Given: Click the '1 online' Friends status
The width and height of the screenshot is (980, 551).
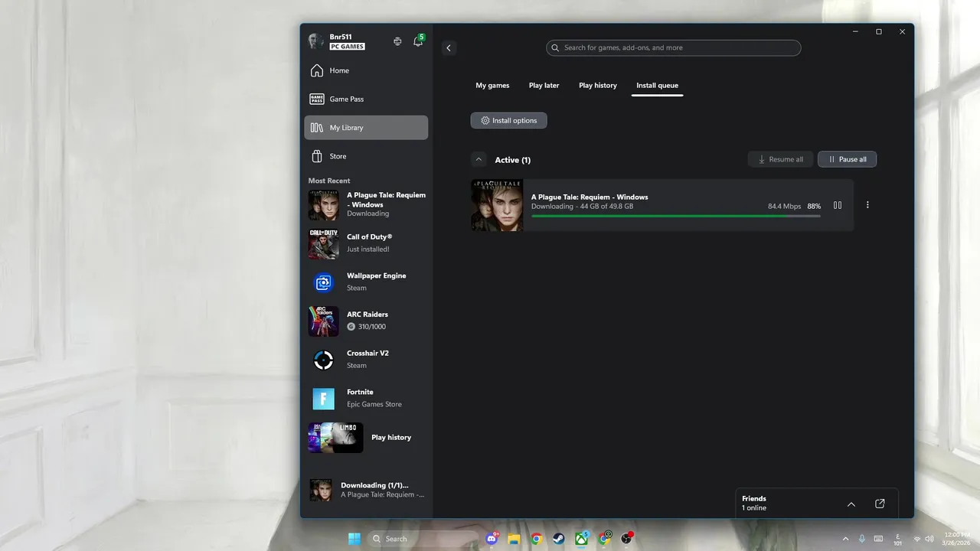Looking at the screenshot, I should coord(754,508).
